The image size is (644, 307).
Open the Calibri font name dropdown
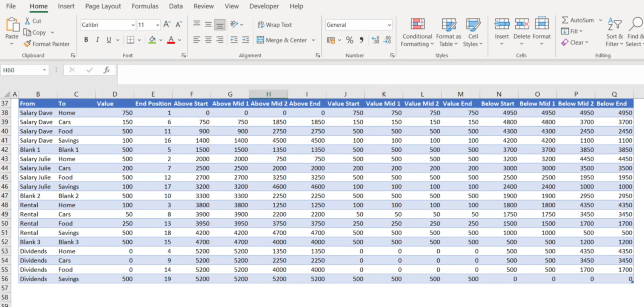click(133, 25)
